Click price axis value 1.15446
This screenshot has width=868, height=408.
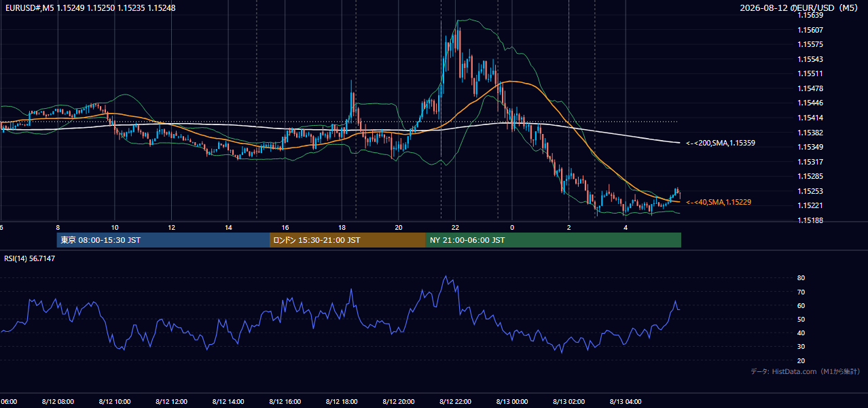pos(811,103)
